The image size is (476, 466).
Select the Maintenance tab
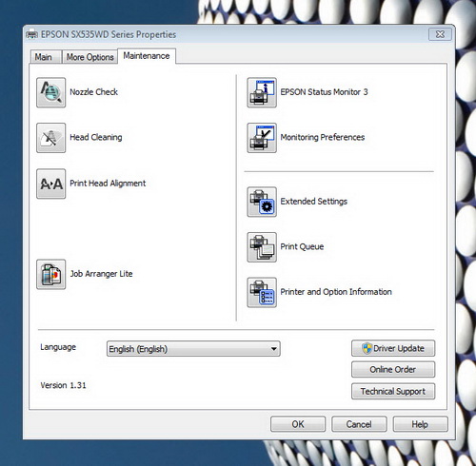pos(147,56)
